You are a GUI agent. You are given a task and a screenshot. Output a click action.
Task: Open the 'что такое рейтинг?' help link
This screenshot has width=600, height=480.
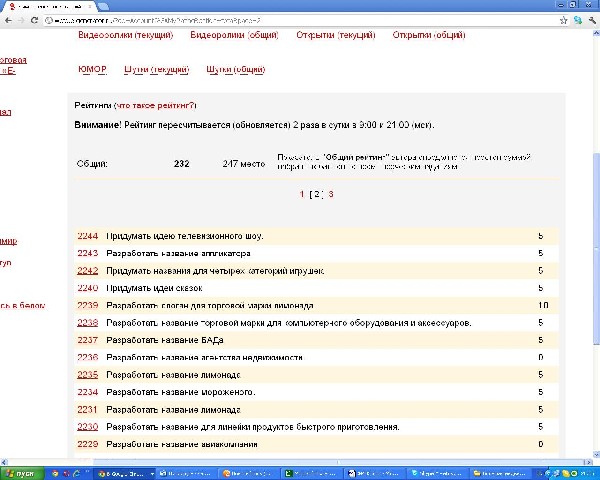coord(156,105)
